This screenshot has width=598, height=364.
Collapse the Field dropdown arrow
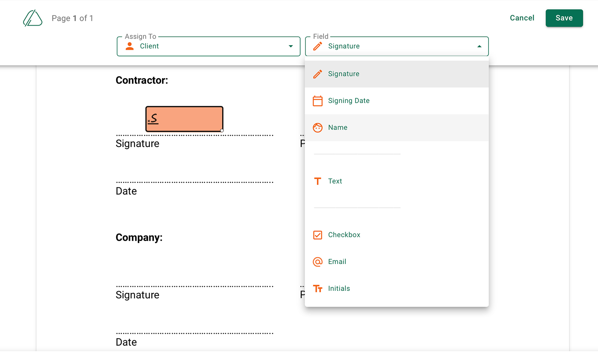click(479, 46)
